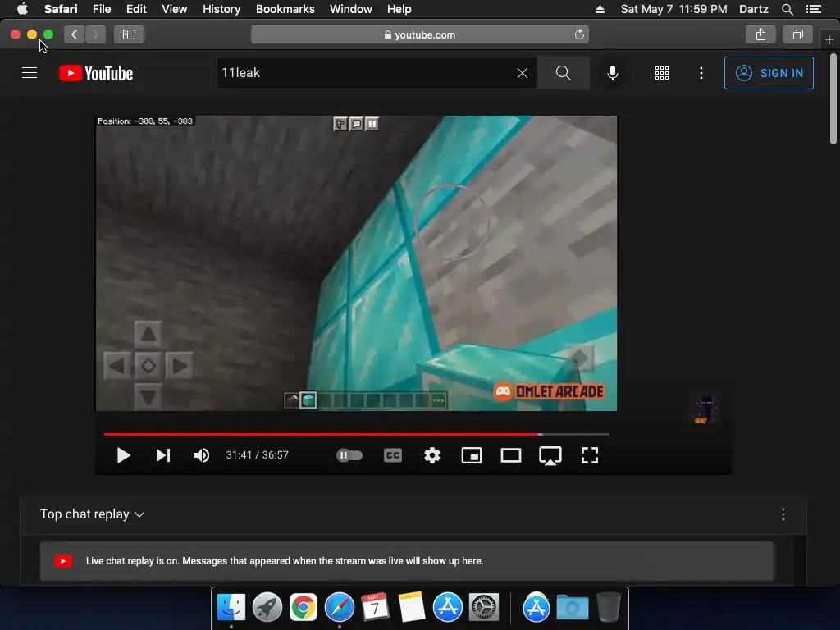Screen dimensions: 840x630
Task: Toggle closed captions CC
Action: point(393,455)
